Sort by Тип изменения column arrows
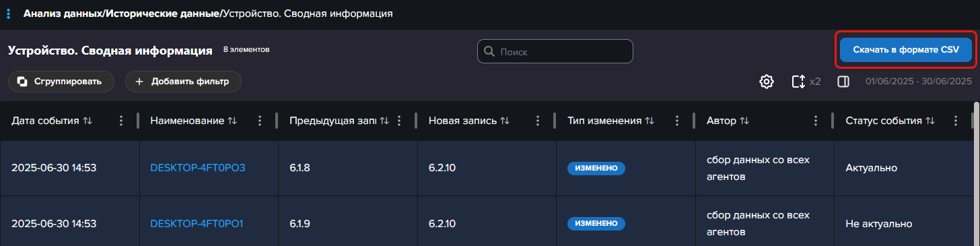Image resolution: width=980 pixels, height=246 pixels. [x=650, y=121]
